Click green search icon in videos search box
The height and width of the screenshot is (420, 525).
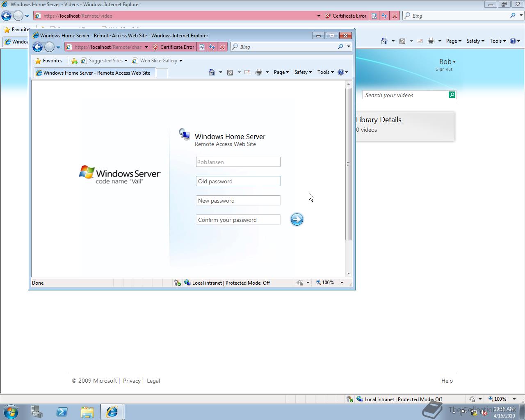452,95
